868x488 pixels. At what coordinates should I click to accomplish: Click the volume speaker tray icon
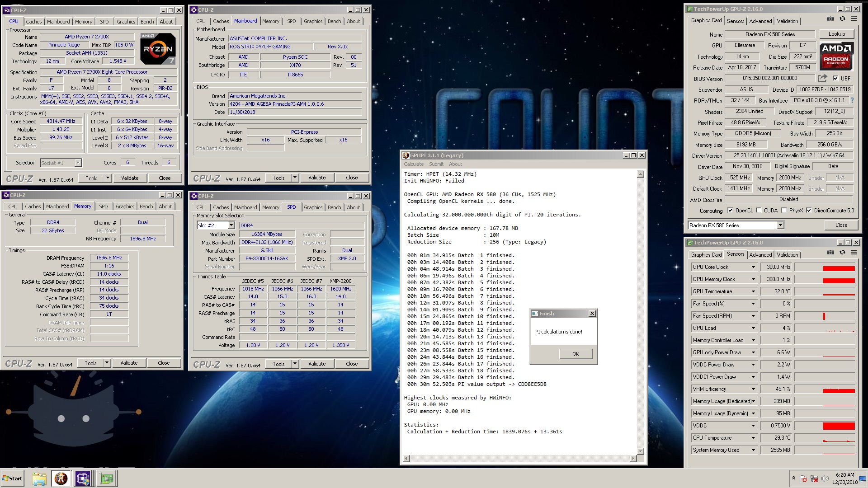pos(825,479)
